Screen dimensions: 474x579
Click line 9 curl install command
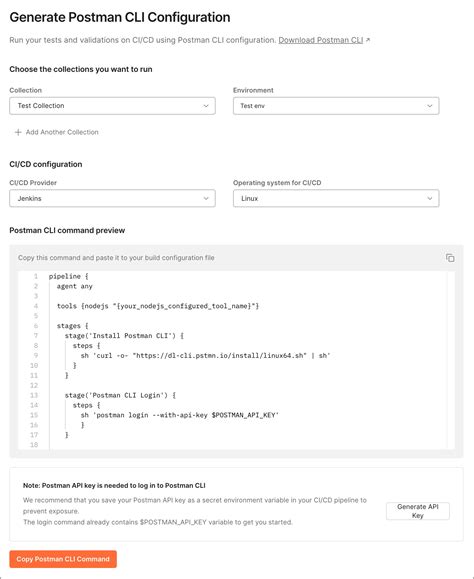[x=205, y=356]
